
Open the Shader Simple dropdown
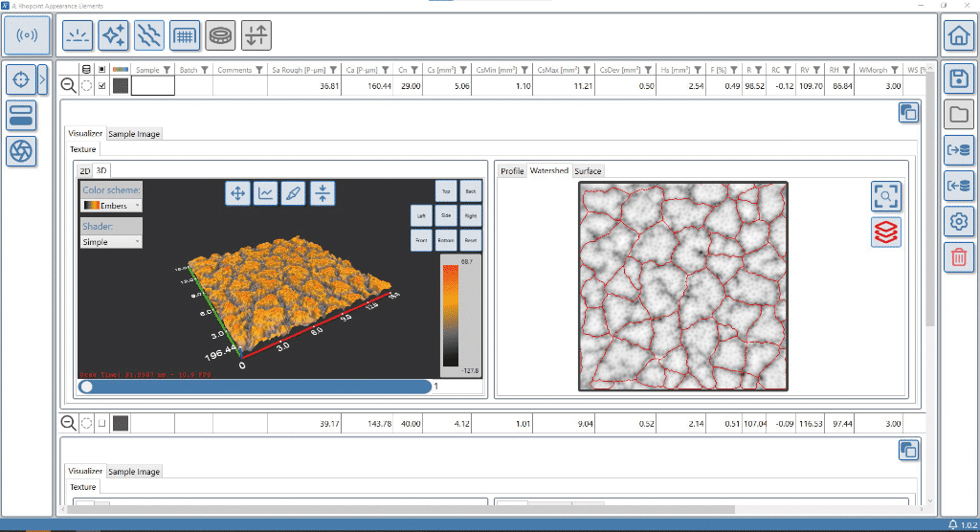pyautogui.click(x=112, y=242)
